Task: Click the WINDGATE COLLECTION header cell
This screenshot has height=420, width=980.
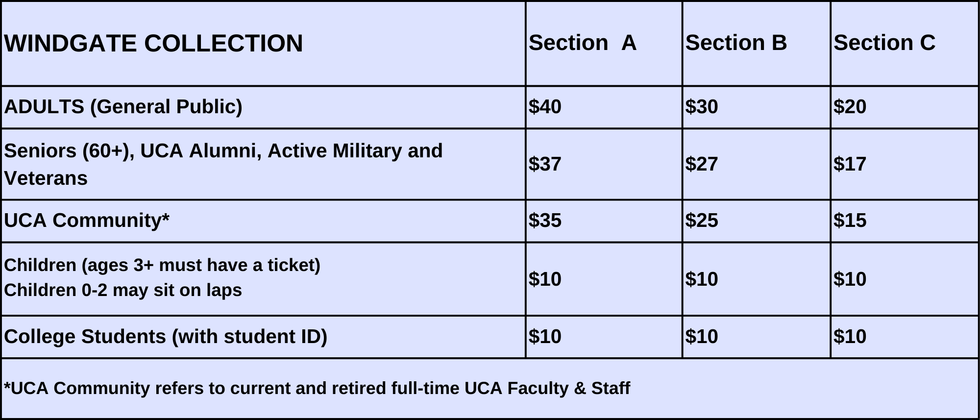Action: click(263, 44)
